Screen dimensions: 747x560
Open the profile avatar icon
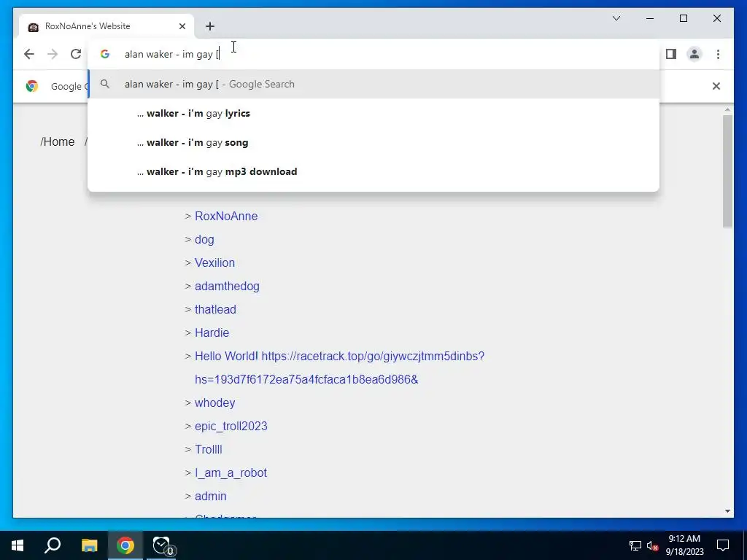[694, 54]
